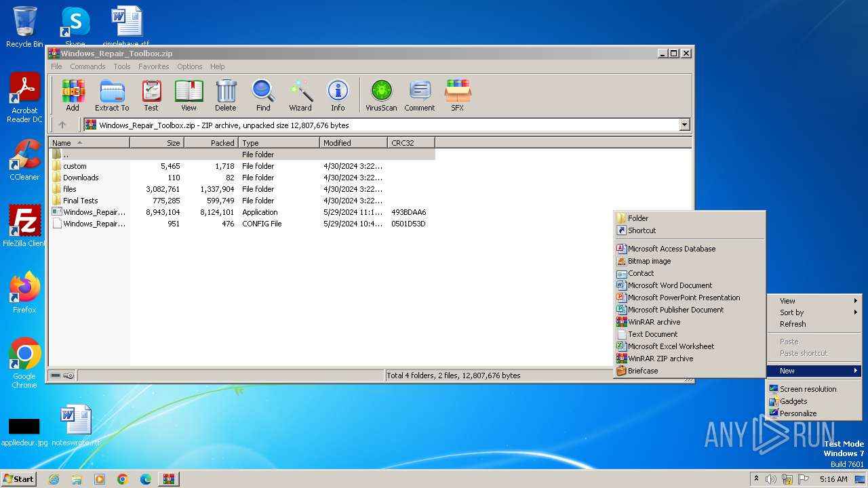Open the Options menu
The width and height of the screenshot is (868, 488).
[190, 66]
